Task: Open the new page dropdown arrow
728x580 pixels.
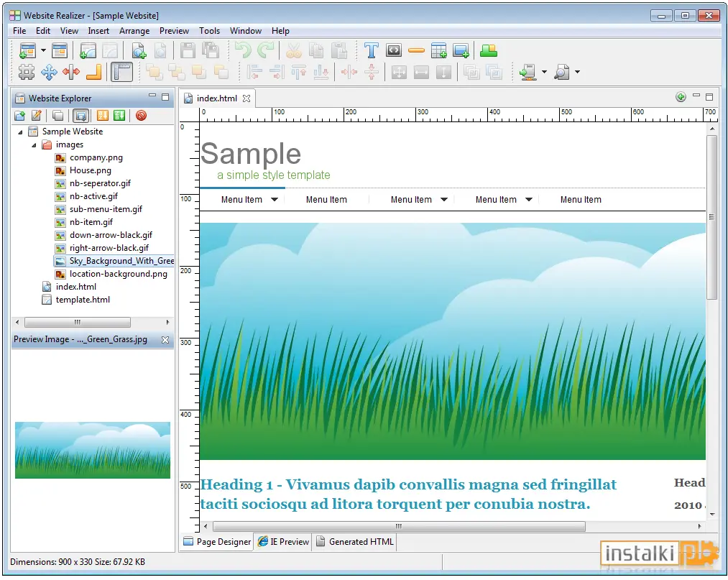Action: (x=43, y=50)
